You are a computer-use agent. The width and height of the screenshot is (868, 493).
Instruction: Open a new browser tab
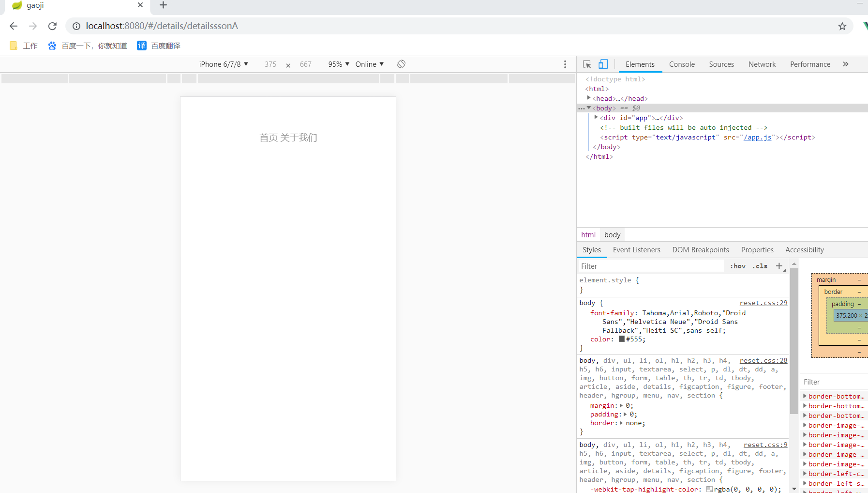(164, 5)
